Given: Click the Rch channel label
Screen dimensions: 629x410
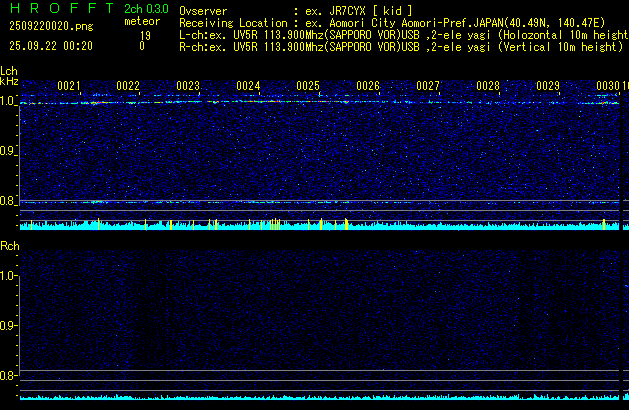Looking at the screenshot, I should pyautogui.click(x=9, y=245).
